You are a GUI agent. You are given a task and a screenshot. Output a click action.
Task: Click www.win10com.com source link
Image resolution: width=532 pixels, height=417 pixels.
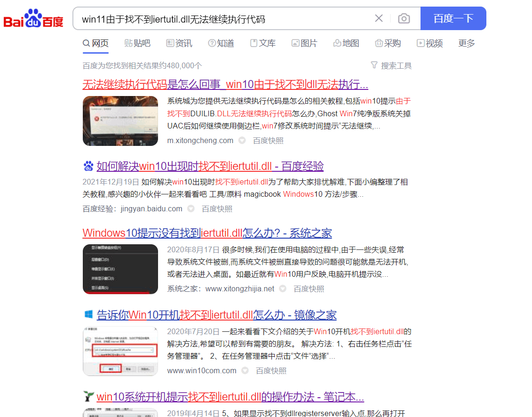(202, 371)
